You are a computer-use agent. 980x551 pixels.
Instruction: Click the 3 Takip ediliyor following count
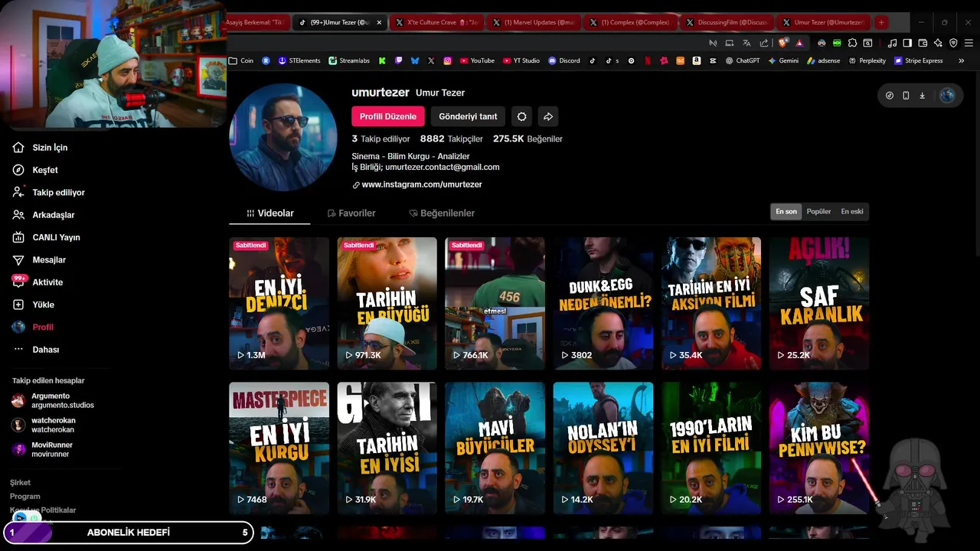381,139
